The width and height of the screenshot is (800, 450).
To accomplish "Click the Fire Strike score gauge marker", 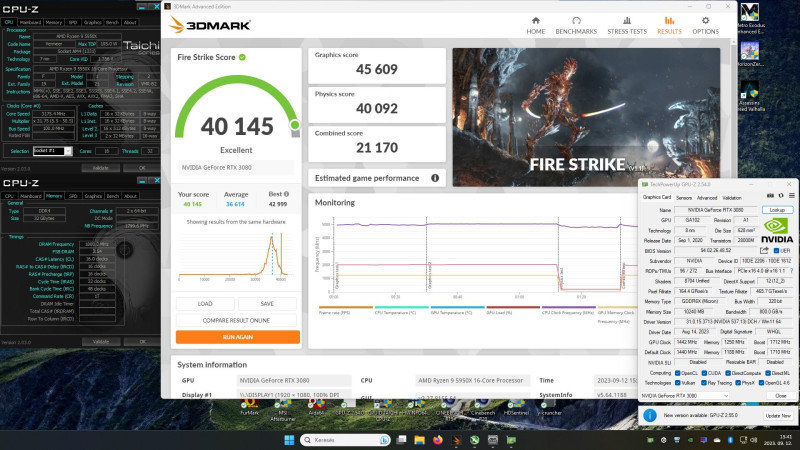I will click(x=294, y=124).
